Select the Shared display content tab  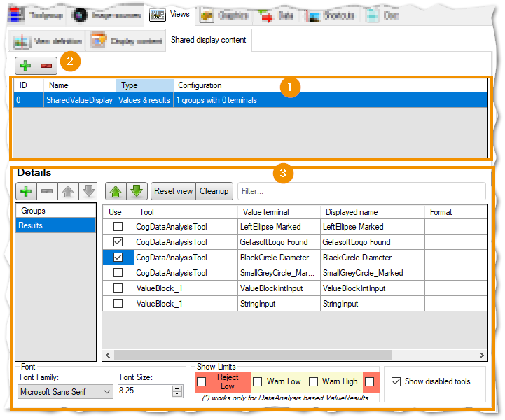click(x=209, y=40)
